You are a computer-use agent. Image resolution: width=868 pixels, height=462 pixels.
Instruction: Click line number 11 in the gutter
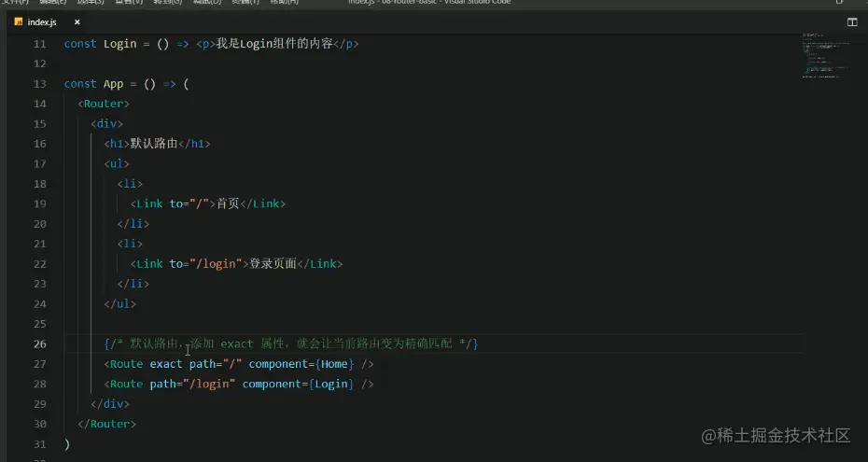point(40,44)
